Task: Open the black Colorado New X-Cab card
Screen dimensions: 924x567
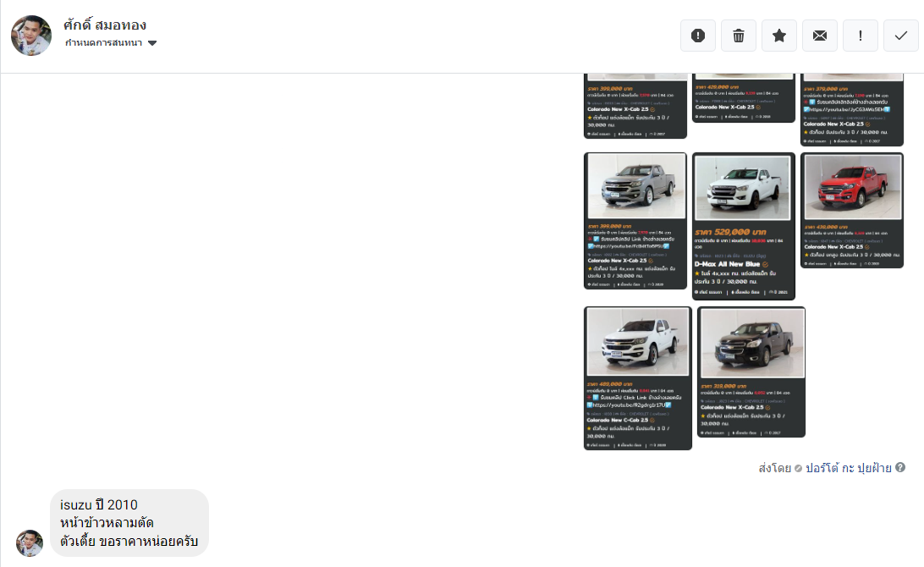Action: [751, 372]
